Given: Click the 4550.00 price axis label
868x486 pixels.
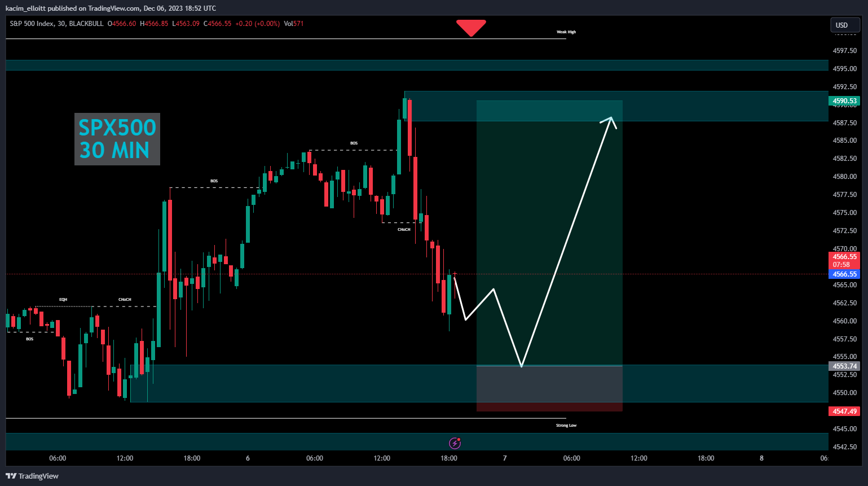Looking at the screenshot, I should 845,393.
